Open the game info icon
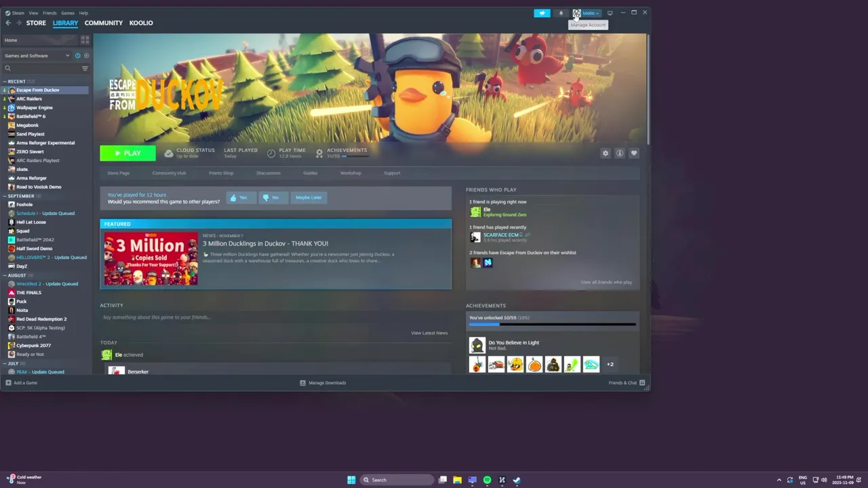 coord(620,153)
